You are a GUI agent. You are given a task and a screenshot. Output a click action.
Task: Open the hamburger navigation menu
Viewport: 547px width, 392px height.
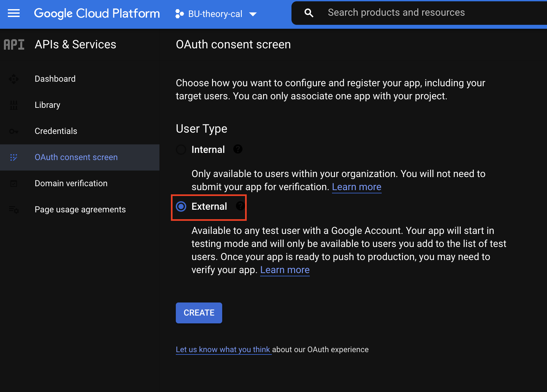click(14, 13)
